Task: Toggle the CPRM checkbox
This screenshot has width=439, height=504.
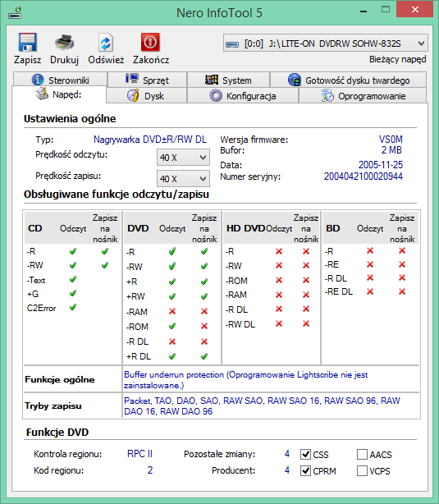Action: pos(305,470)
